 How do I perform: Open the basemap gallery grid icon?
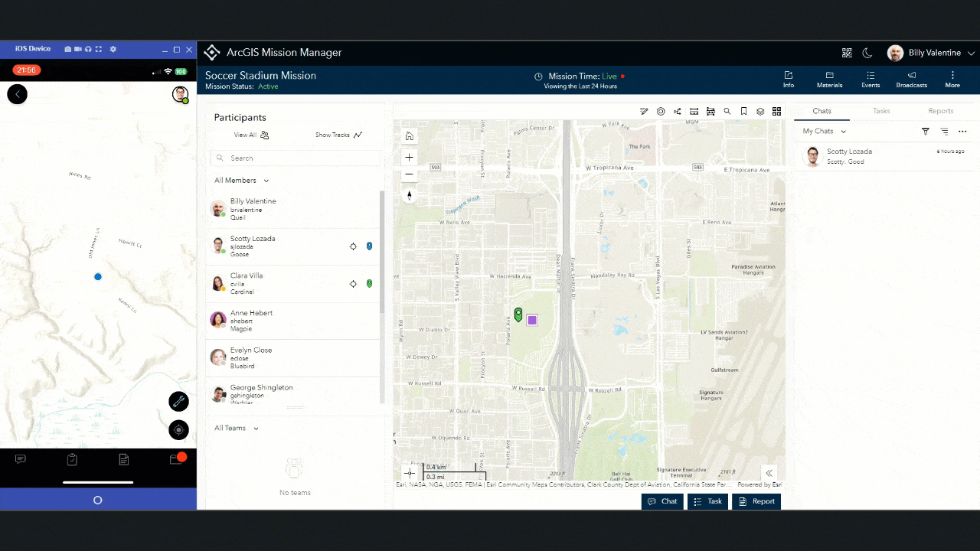(x=776, y=112)
